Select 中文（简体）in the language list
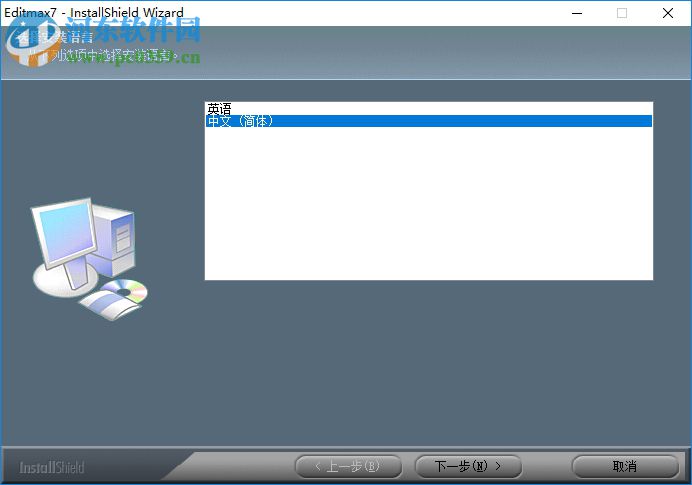Image resolution: width=692 pixels, height=485 pixels. pos(428,121)
